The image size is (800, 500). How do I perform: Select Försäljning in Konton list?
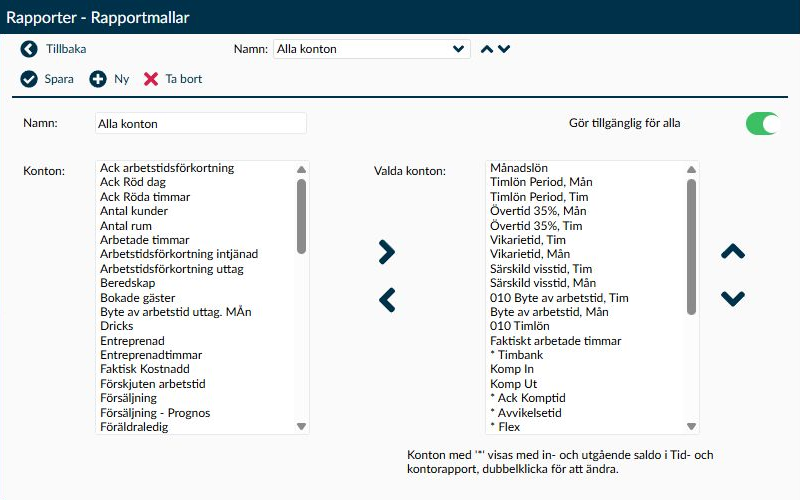click(x=128, y=398)
